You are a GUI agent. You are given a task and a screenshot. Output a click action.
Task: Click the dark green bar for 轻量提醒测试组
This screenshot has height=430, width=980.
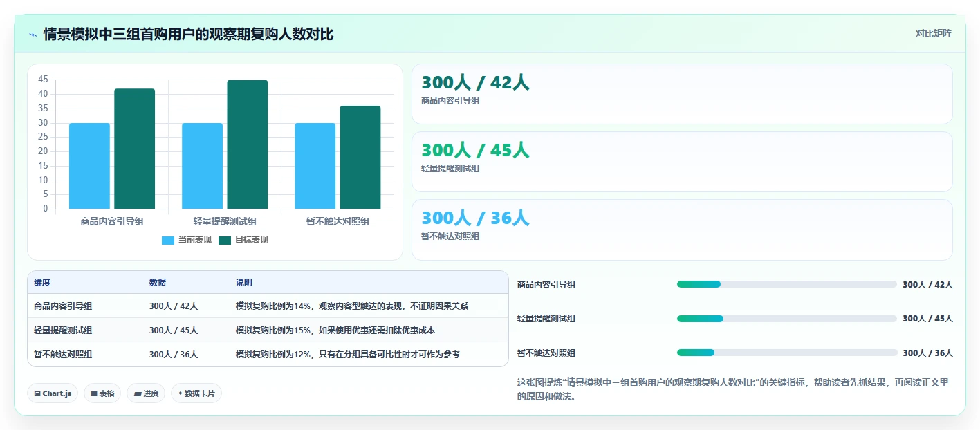pyautogui.click(x=248, y=144)
